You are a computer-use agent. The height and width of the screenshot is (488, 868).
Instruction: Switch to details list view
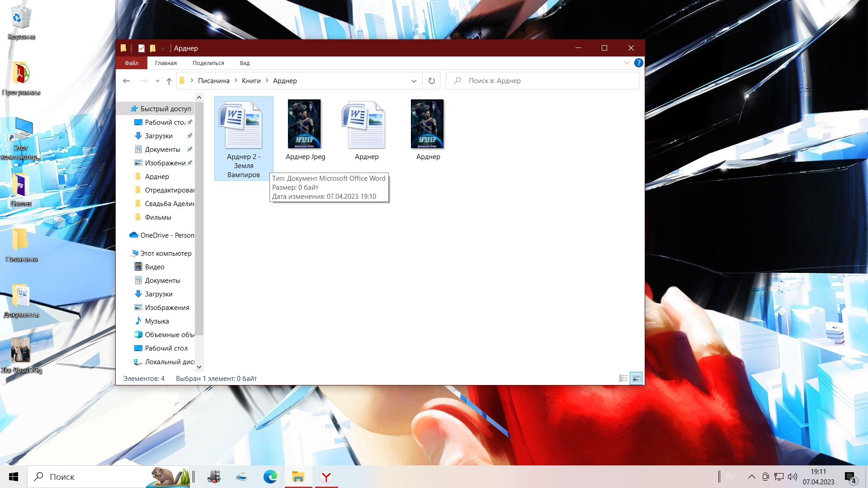(623, 379)
